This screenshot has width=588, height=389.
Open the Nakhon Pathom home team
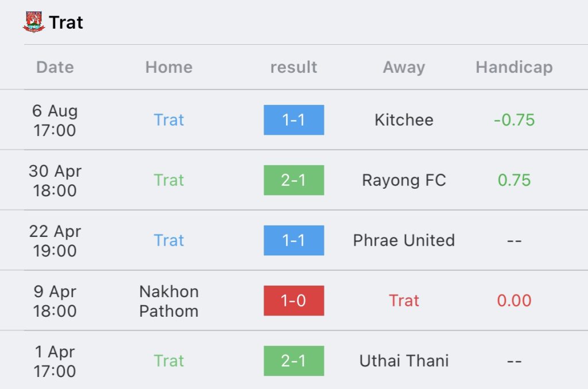click(169, 301)
